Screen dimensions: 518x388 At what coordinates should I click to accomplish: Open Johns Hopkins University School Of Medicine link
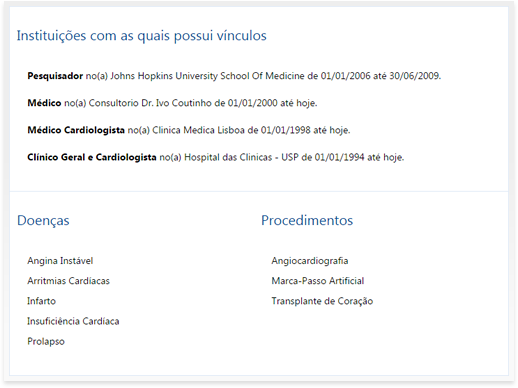tap(207, 76)
